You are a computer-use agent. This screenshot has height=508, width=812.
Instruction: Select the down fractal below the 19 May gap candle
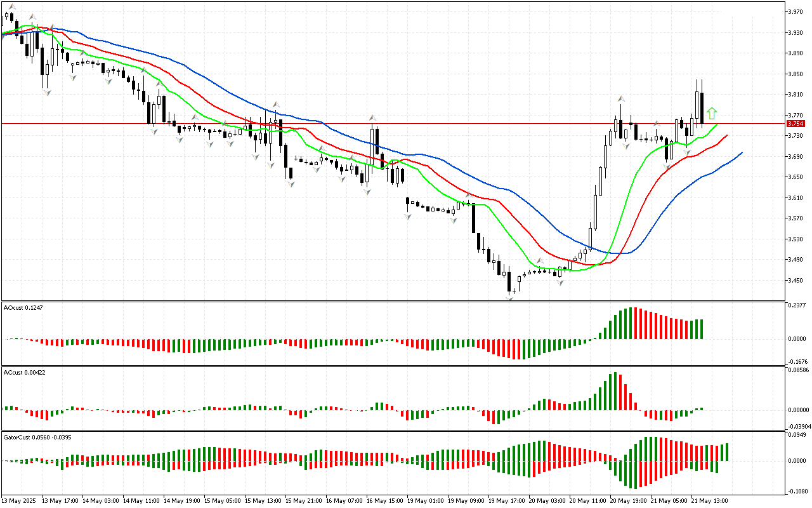tap(408, 217)
